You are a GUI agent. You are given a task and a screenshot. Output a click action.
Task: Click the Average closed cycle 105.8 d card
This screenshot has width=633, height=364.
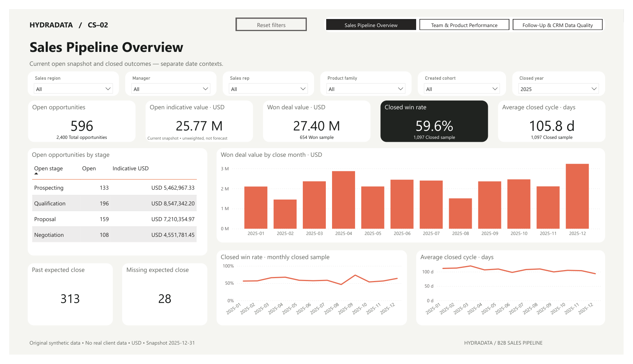551,121
